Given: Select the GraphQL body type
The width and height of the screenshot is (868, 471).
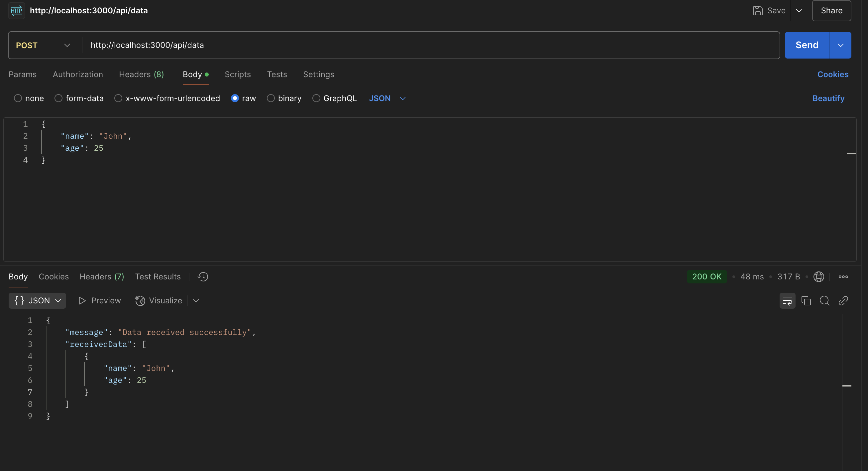Looking at the screenshot, I should click(x=316, y=98).
